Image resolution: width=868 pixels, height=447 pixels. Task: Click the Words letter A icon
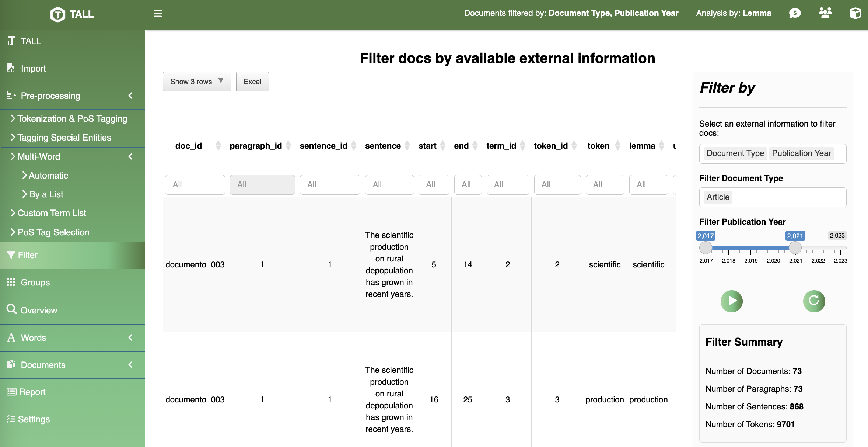pyautogui.click(x=11, y=337)
